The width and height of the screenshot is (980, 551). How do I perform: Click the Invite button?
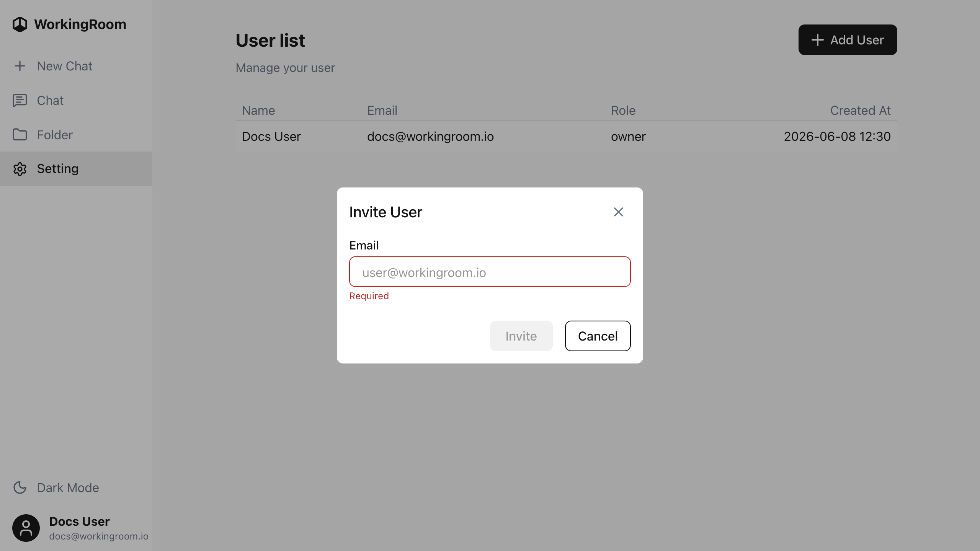[x=521, y=336]
